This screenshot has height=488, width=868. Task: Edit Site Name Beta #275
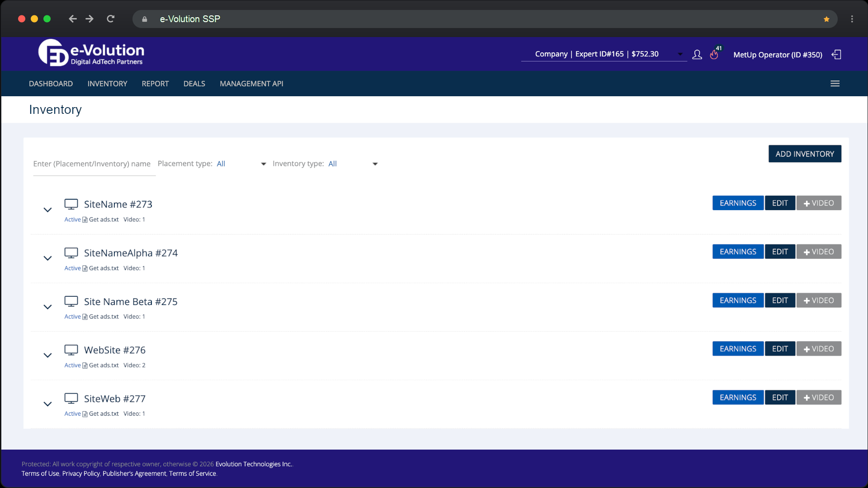[x=780, y=300]
